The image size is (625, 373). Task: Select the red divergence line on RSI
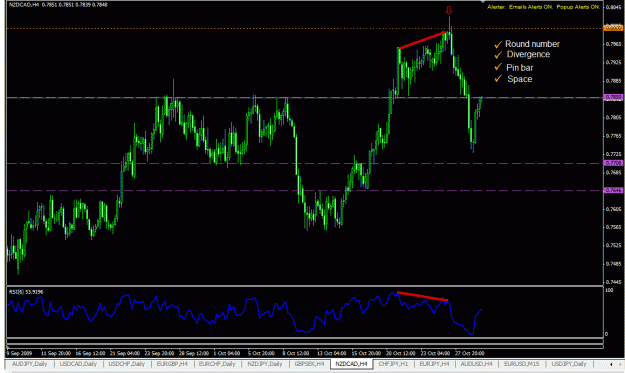coord(423,296)
